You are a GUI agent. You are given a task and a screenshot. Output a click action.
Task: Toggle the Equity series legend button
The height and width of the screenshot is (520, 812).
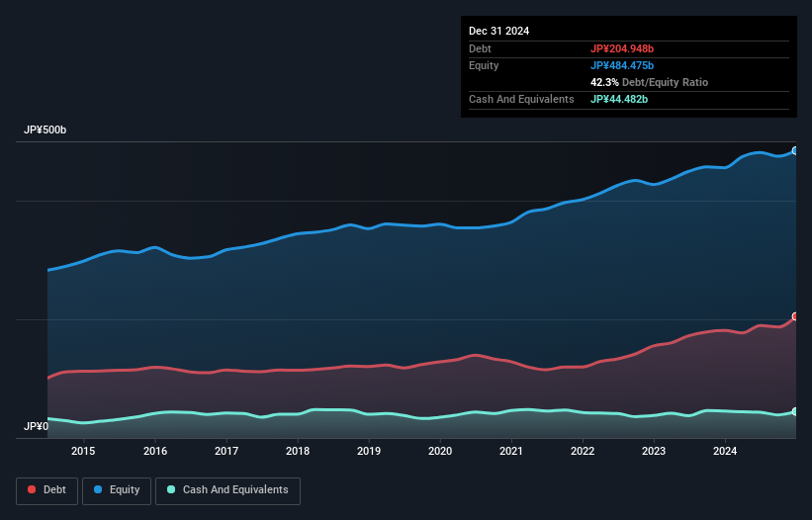pyautogui.click(x=117, y=490)
